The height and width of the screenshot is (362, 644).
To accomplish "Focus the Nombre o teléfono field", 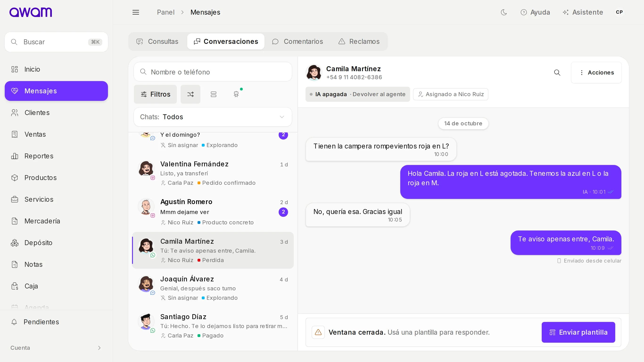I will tap(213, 72).
